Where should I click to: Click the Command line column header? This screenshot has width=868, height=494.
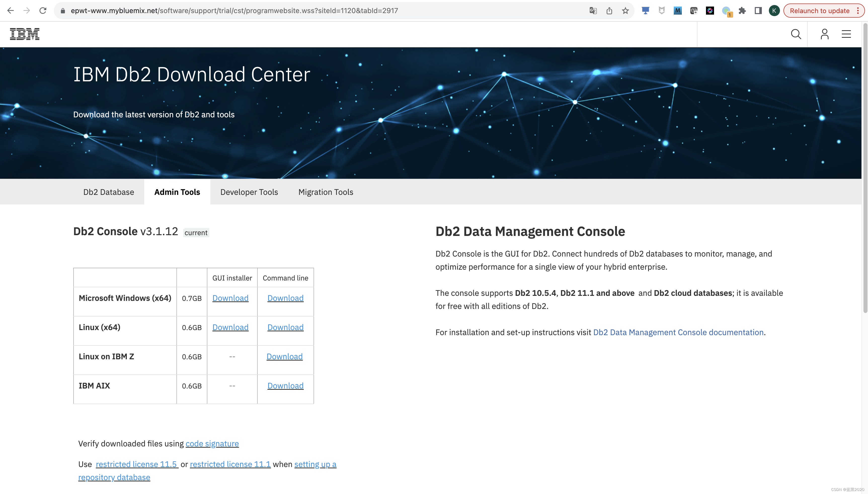click(x=285, y=278)
